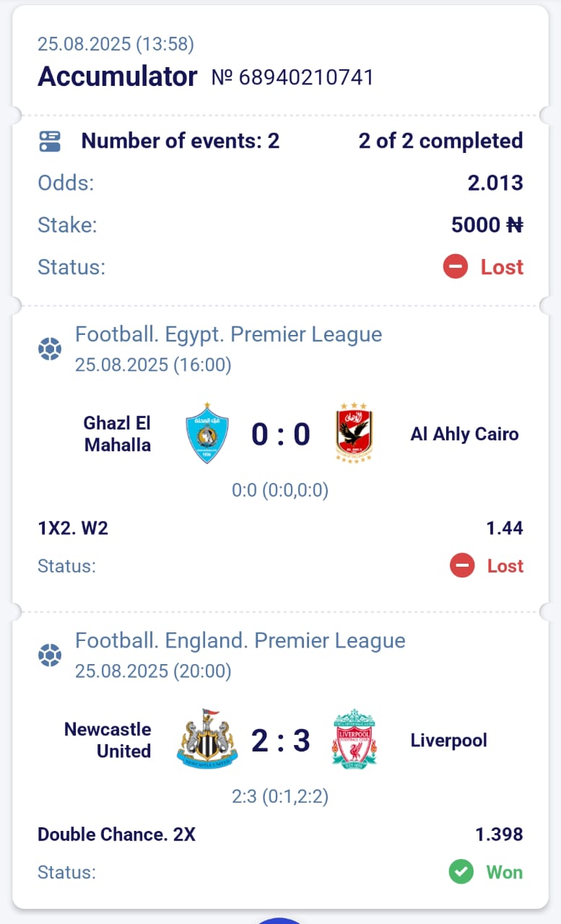Image resolution: width=561 pixels, height=924 pixels.
Task: Click the Al Ahly Cairo team name
Action: coord(464,434)
